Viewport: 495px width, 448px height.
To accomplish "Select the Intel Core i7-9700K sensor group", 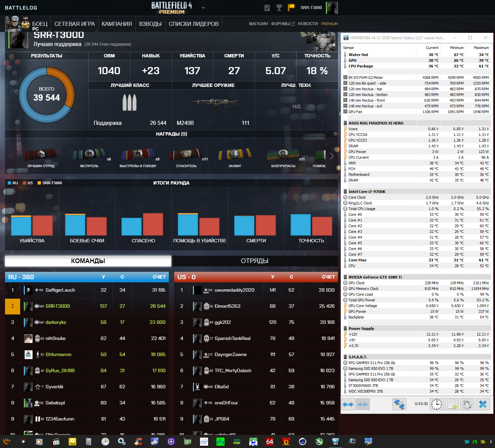I will (x=416, y=192).
